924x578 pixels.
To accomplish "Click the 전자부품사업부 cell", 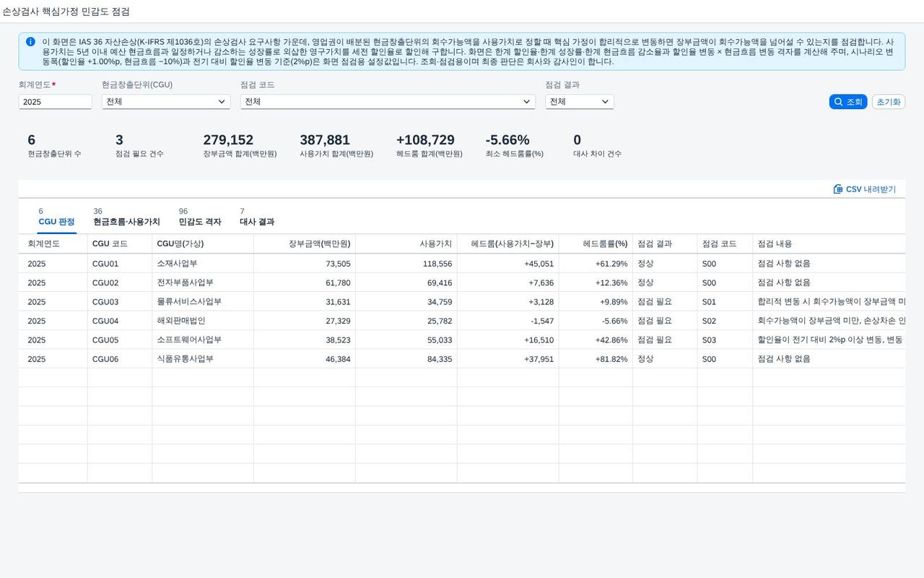I will 203,282.
